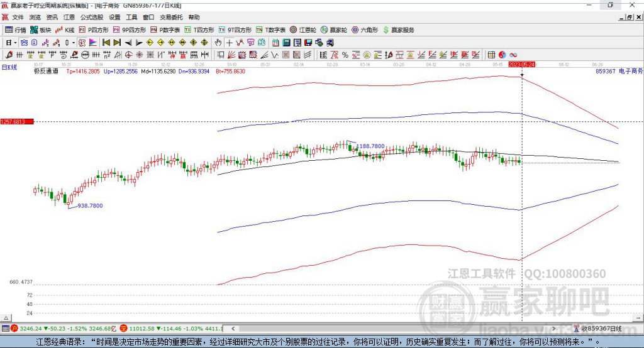Switch to the K线 chart view
Screen dimensions: 644x348
(65, 30)
